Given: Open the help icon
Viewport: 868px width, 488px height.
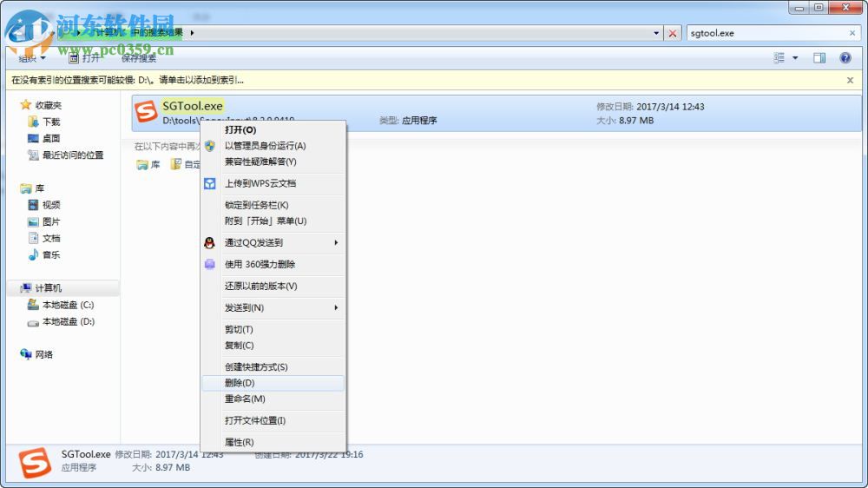Looking at the screenshot, I should coord(845,57).
